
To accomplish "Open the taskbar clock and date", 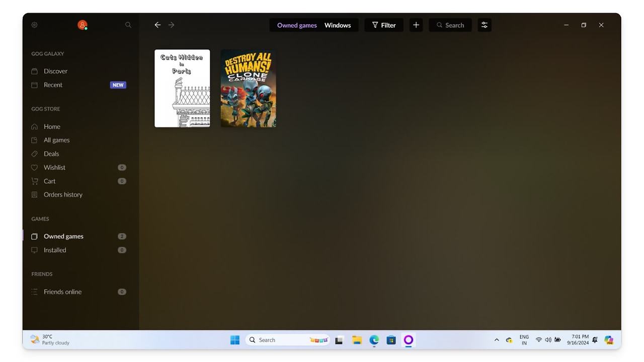I will [578, 340].
